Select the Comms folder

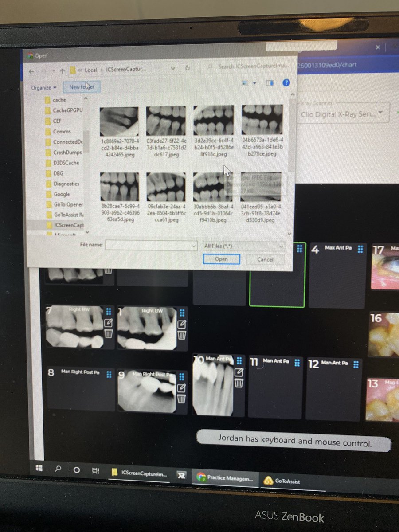[x=58, y=131]
